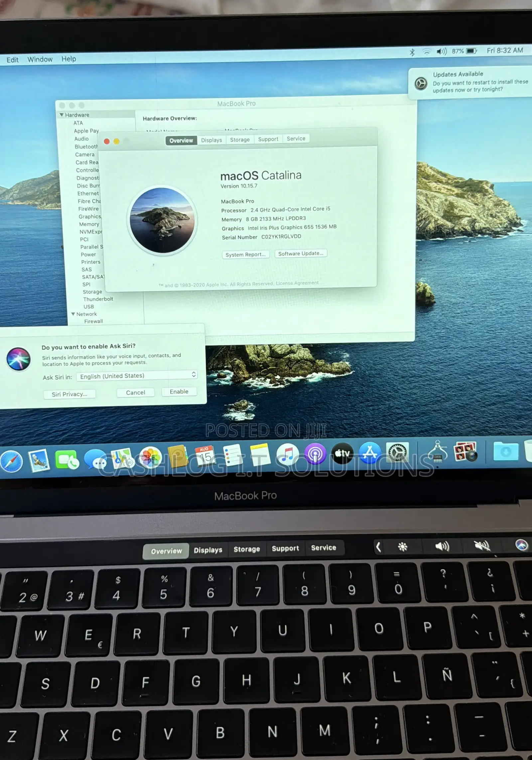The height and width of the screenshot is (760, 532).
Task: Cancel the Ask Siri dialog
Action: 136,393
